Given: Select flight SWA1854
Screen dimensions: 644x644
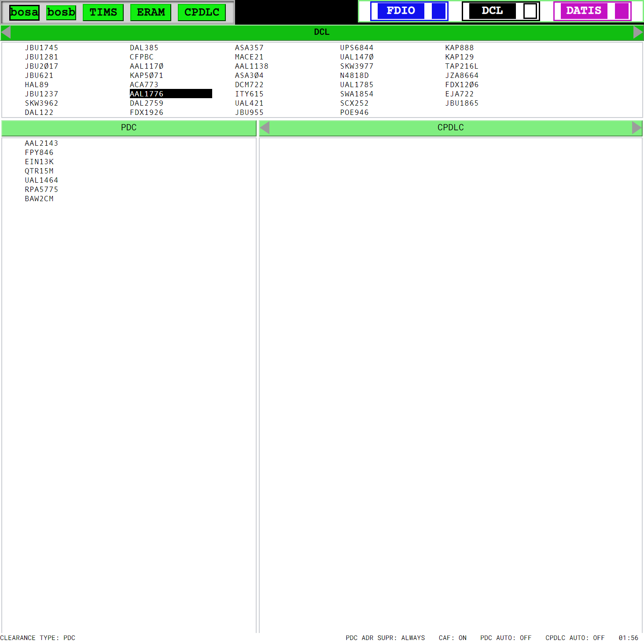Looking at the screenshot, I should 357,94.
